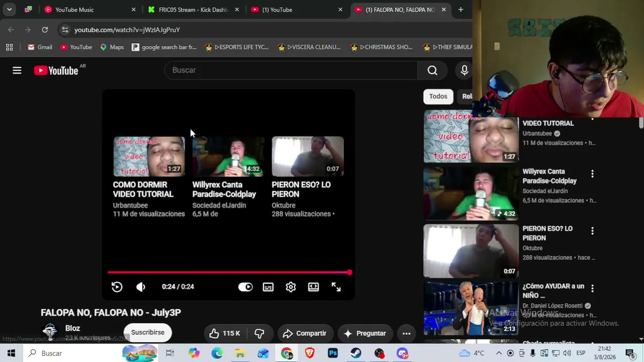The image size is (644, 362).
Task: Open the Willyrex Canta end-screen card thumbnail
Action: point(228,156)
